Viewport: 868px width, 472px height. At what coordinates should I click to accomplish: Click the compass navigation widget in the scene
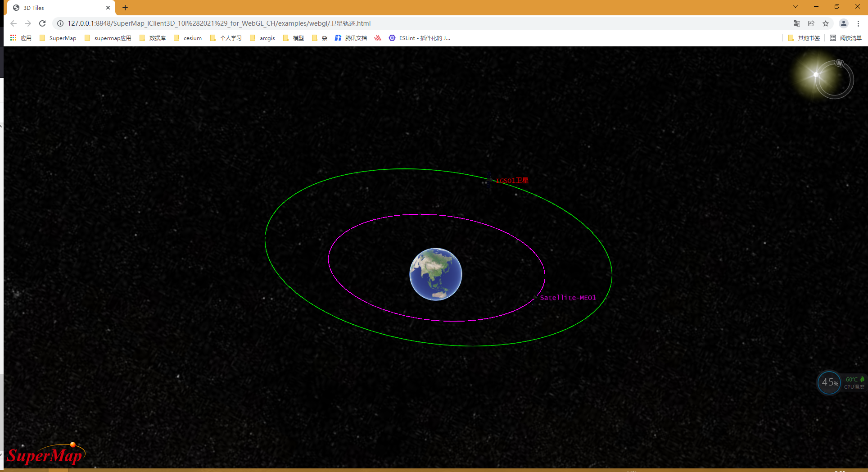835,79
